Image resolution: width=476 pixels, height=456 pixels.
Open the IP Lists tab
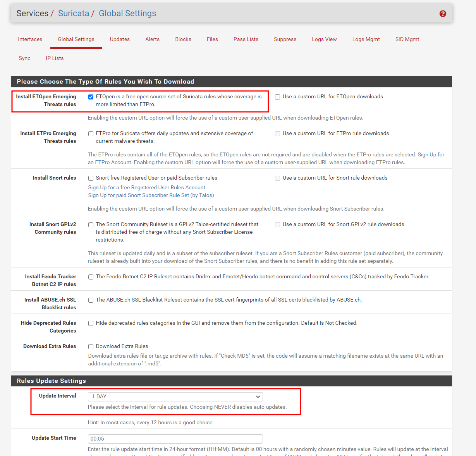tap(55, 58)
